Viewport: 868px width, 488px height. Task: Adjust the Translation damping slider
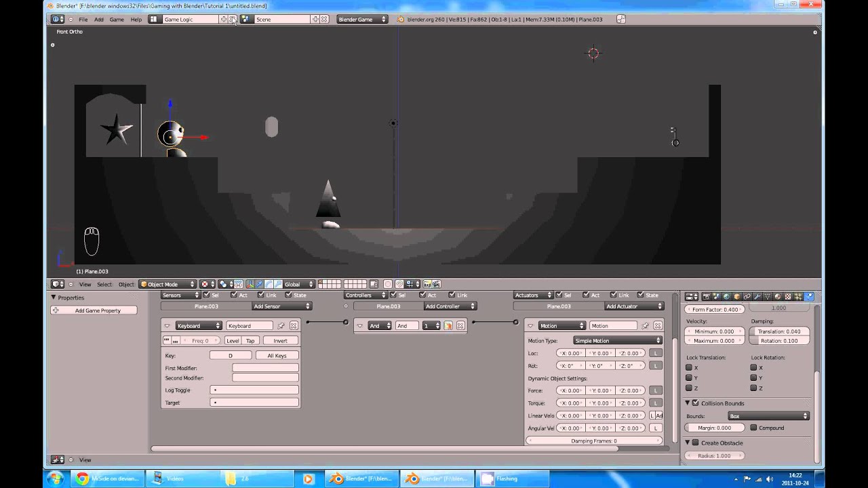pyautogui.click(x=778, y=331)
